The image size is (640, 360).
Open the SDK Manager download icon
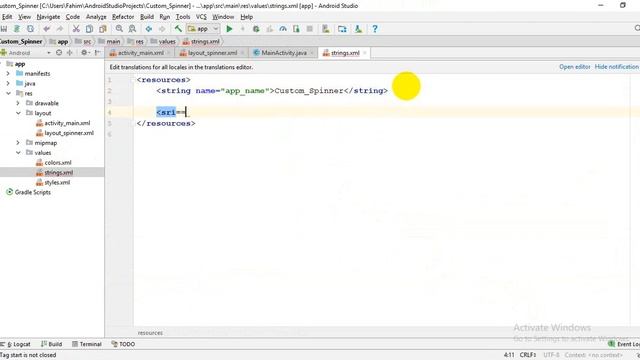pos(358,29)
